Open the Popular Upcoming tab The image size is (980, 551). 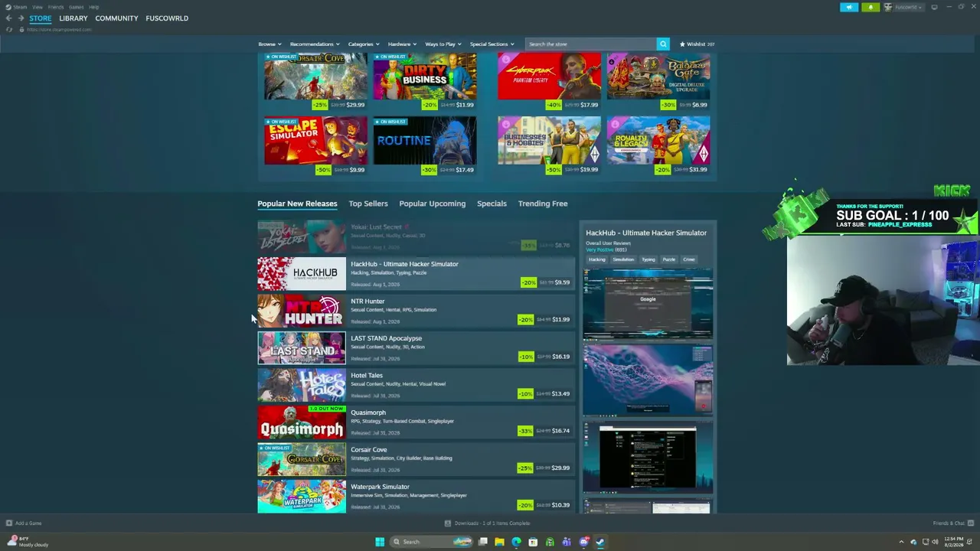pos(432,204)
